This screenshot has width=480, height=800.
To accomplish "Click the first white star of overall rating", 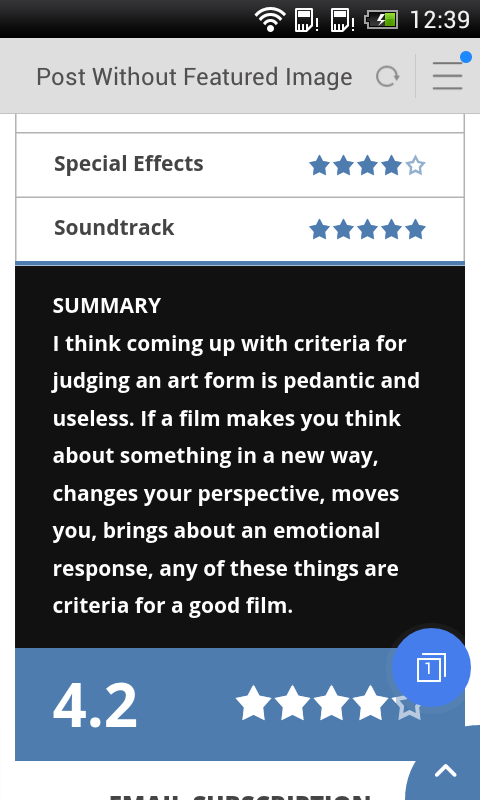I will (254, 703).
